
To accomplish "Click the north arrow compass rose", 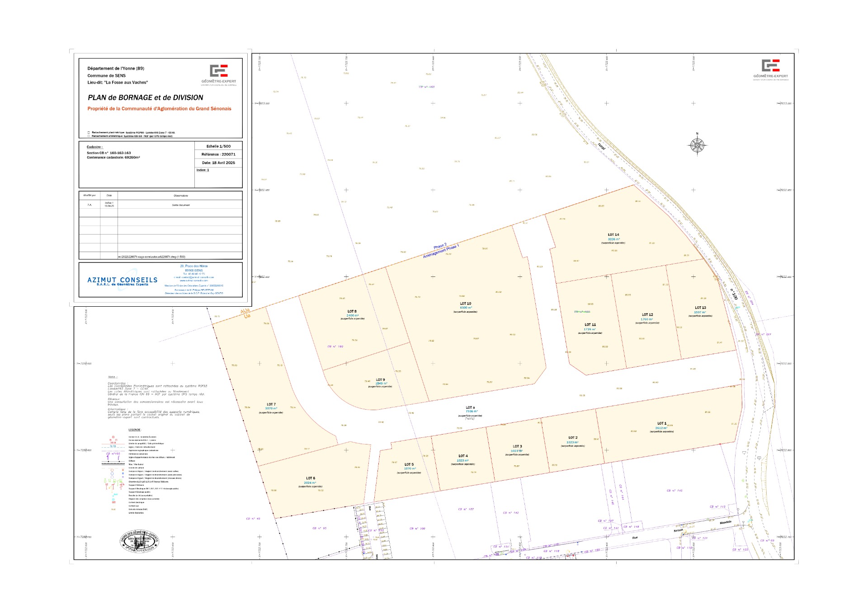I will click(x=697, y=145).
